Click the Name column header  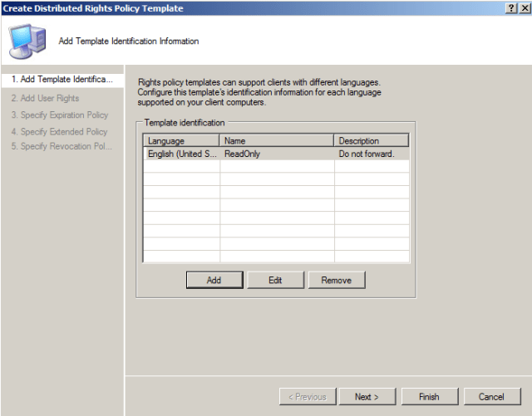(277, 141)
